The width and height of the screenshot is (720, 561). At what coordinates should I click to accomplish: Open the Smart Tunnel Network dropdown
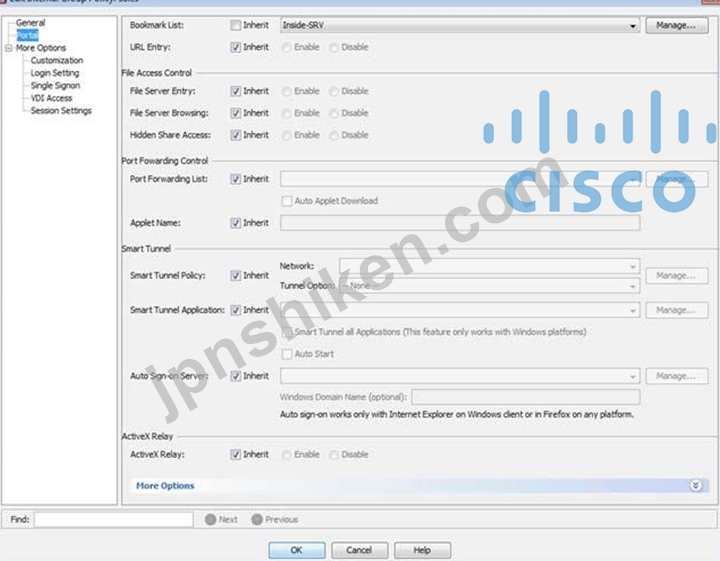[489, 266]
